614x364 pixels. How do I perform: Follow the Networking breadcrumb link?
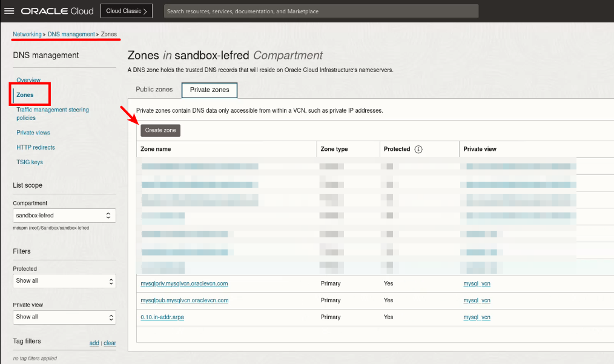(27, 34)
